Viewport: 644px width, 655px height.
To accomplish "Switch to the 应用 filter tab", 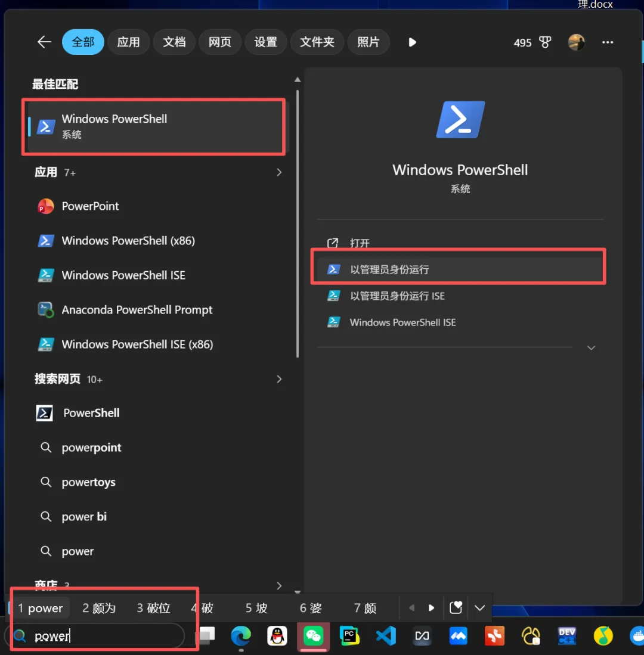I will (x=128, y=42).
